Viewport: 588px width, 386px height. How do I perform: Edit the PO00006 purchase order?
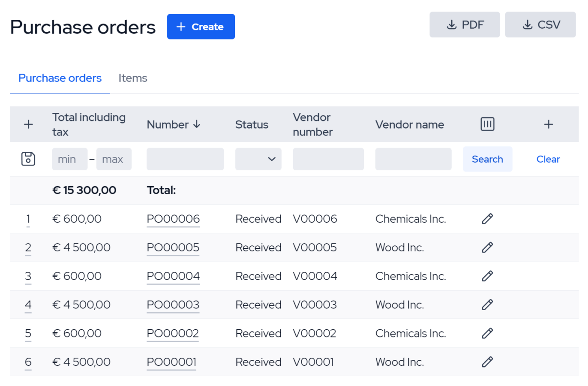click(x=487, y=219)
